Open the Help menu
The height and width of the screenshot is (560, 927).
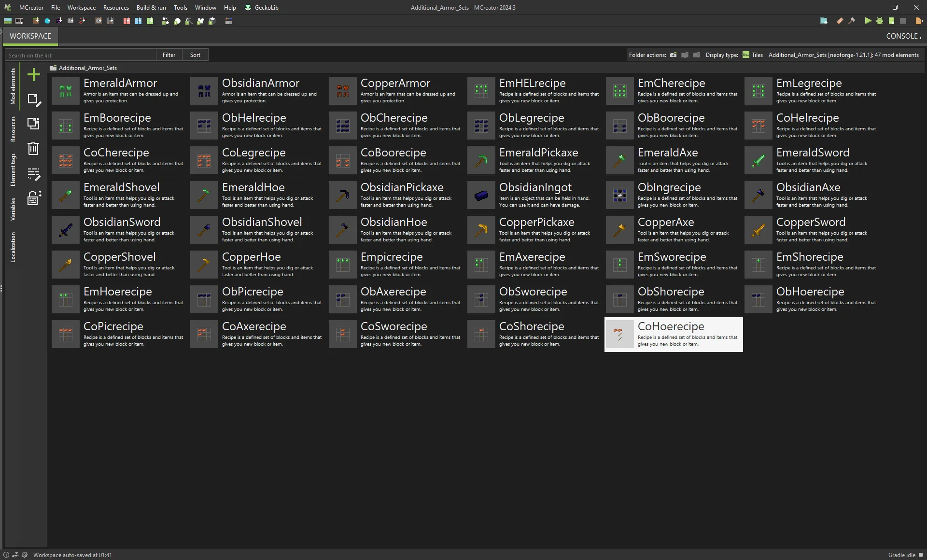230,7
